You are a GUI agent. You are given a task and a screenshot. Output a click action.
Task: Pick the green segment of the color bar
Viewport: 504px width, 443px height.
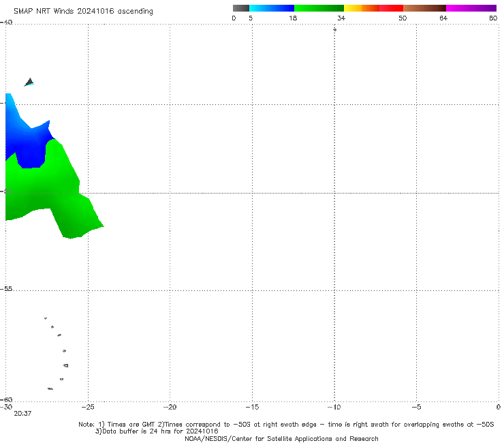[319, 8]
